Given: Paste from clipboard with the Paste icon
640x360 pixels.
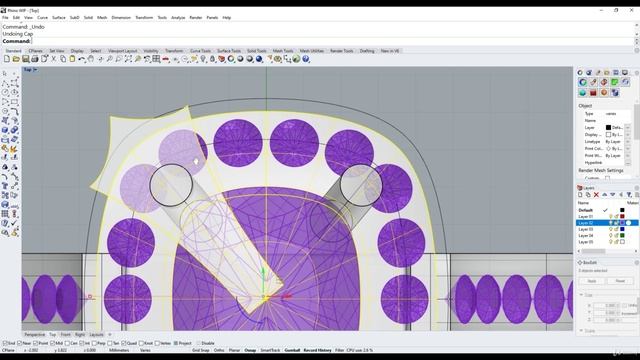Looking at the screenshot, I should point(72,59).
